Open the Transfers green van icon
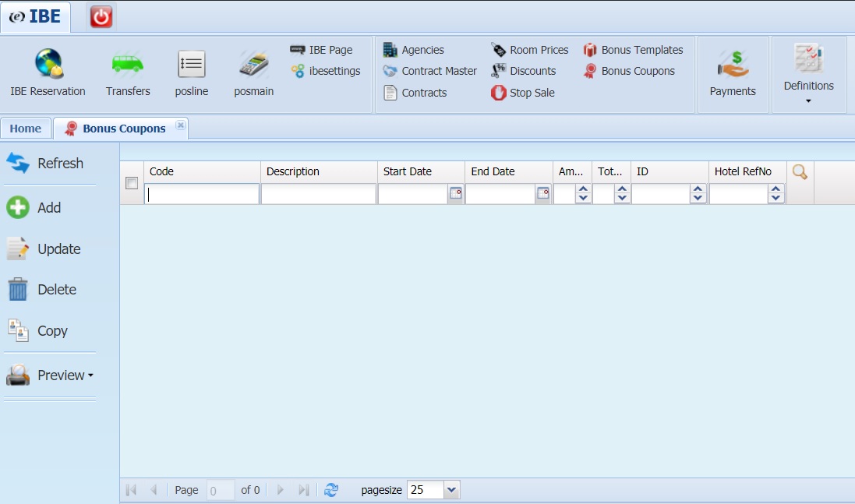 coord(128,64)
